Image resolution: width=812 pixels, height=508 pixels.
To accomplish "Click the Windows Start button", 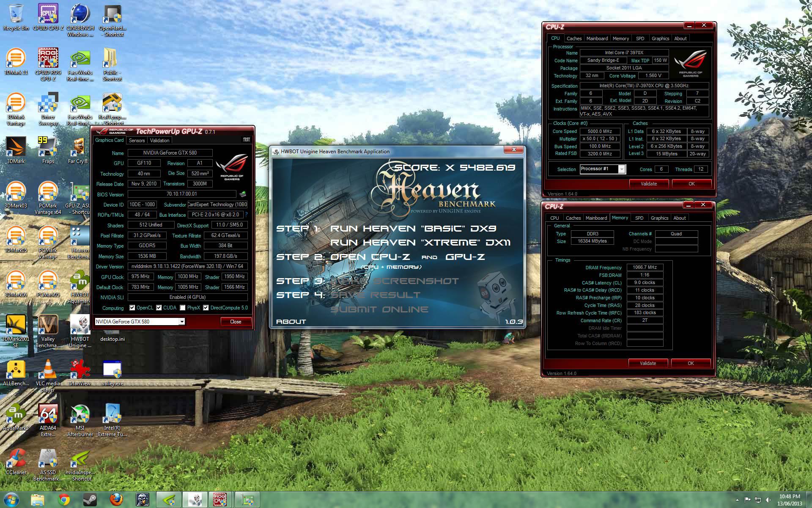I will pyautogui.click(x=11, y=500).
